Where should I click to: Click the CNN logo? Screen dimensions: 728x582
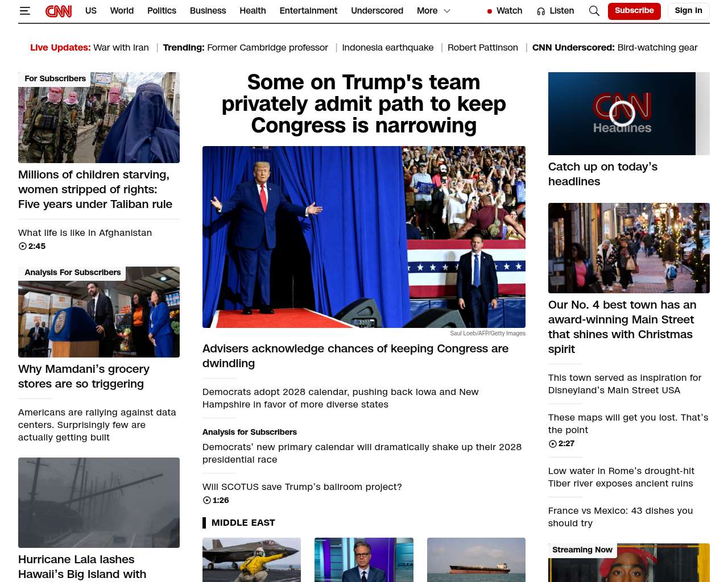(59, 11)
